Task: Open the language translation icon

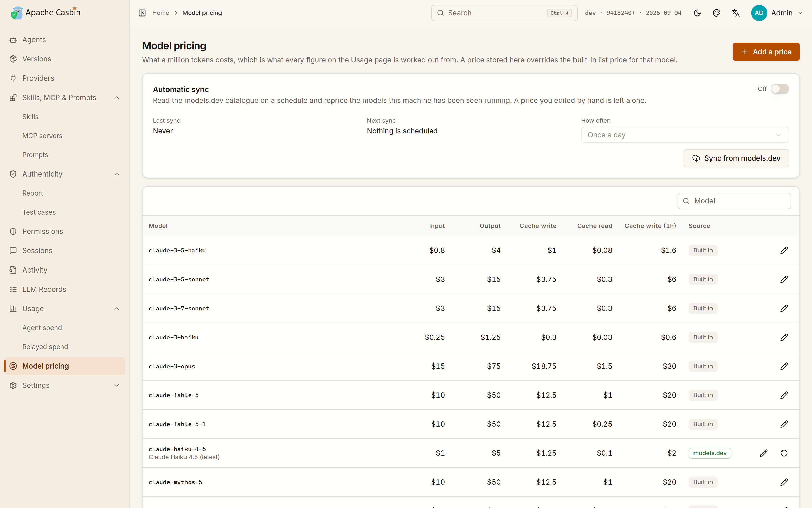Action: pyautogui.click(x=736, y=13)
